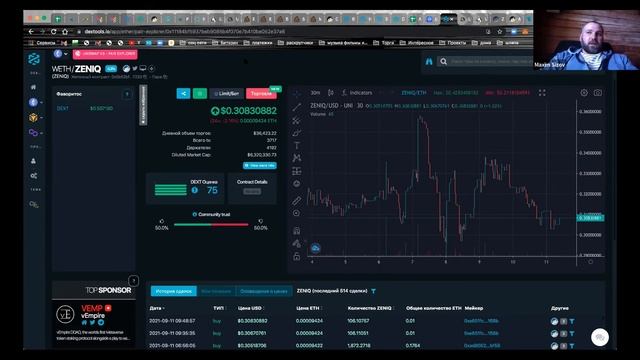Image resolution: width=640 pixels, height=360 pixels.
Task: Select the trend line drawing tool
Action: (x=297, y=107)
